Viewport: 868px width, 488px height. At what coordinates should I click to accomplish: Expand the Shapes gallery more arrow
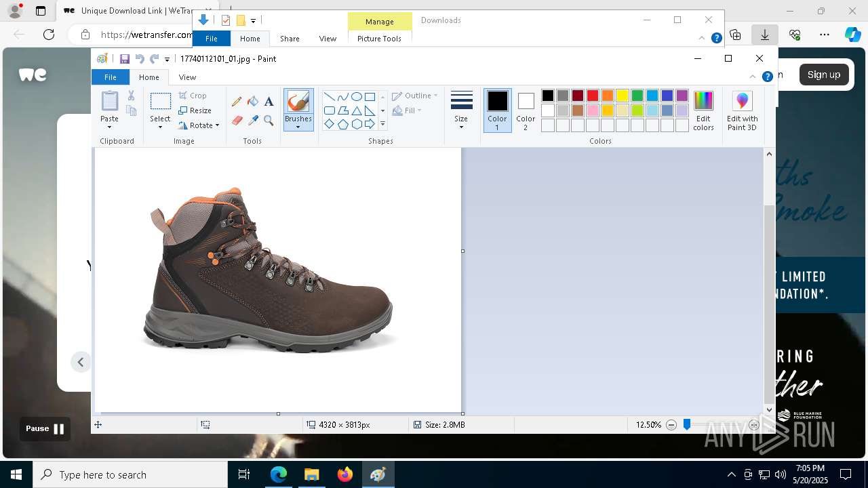coord(382,124)
